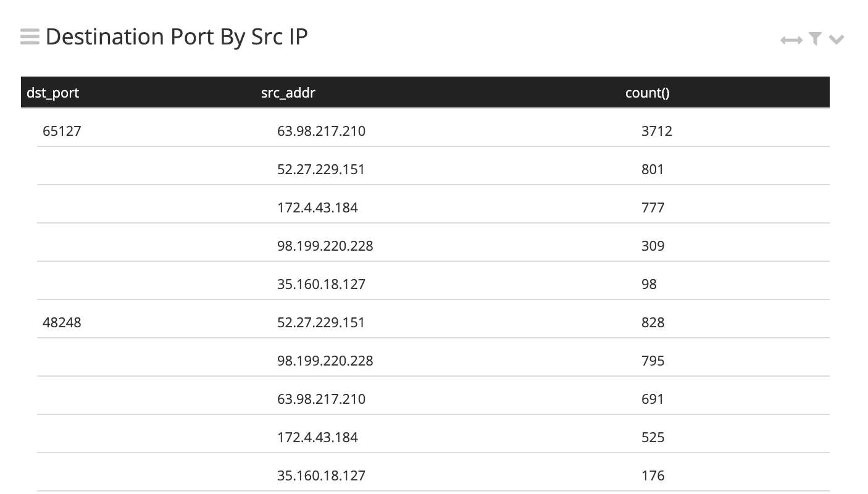Image resolution: width=868 pixels, height=494 pixels.
Task: Open the hamburger panel menu icon
Action: 30,37
